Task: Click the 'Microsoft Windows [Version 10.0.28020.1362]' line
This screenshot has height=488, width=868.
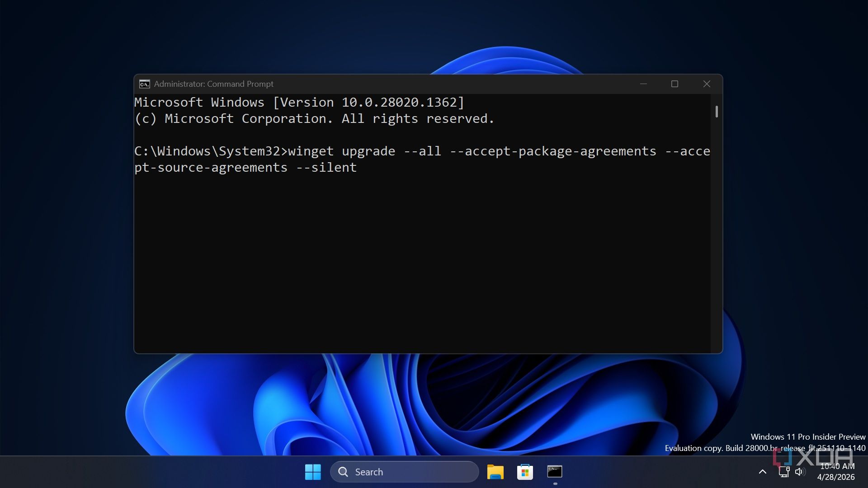Action: [299, 103]
